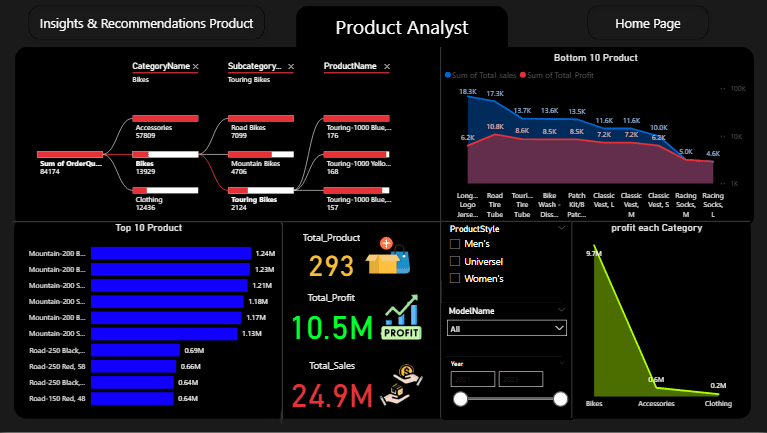Click the Year end value input box
767x433 pixels.
pyautogui.click(x=520, y=379)
